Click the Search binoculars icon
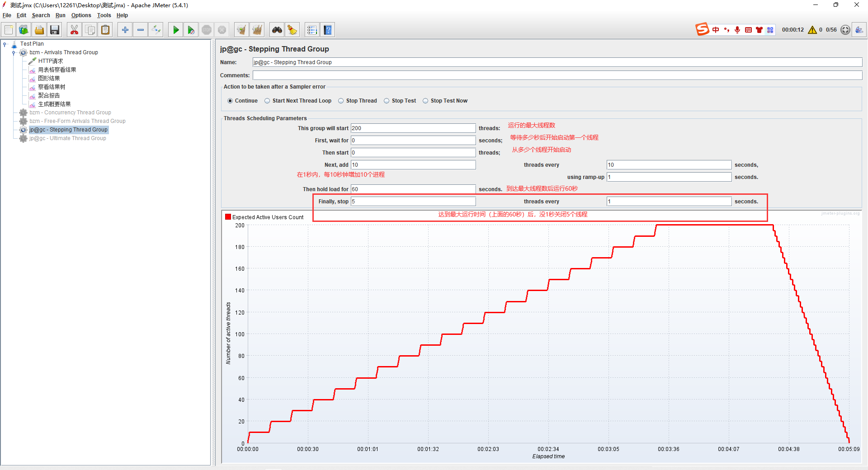The width and height of the screenshot is (868, 470). point(277,30)
